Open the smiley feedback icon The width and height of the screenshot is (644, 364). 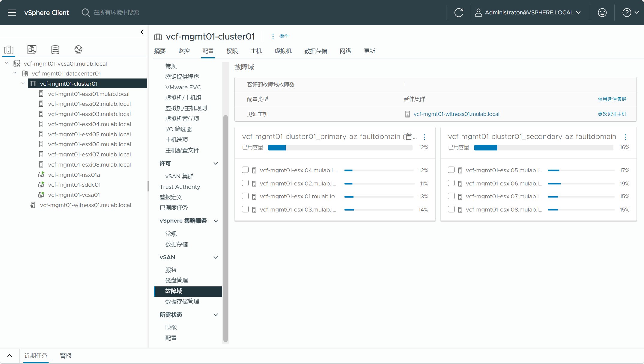pos(602,13)
